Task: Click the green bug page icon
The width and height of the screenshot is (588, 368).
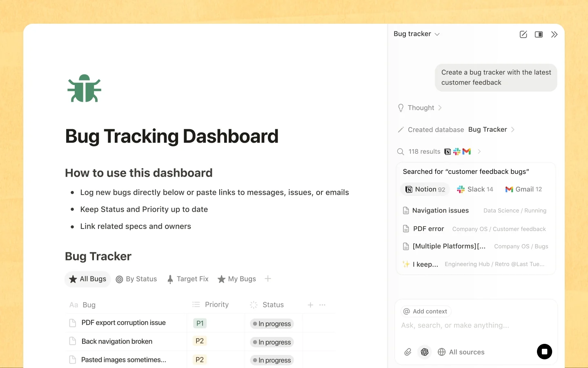Action: pos(85,88)
